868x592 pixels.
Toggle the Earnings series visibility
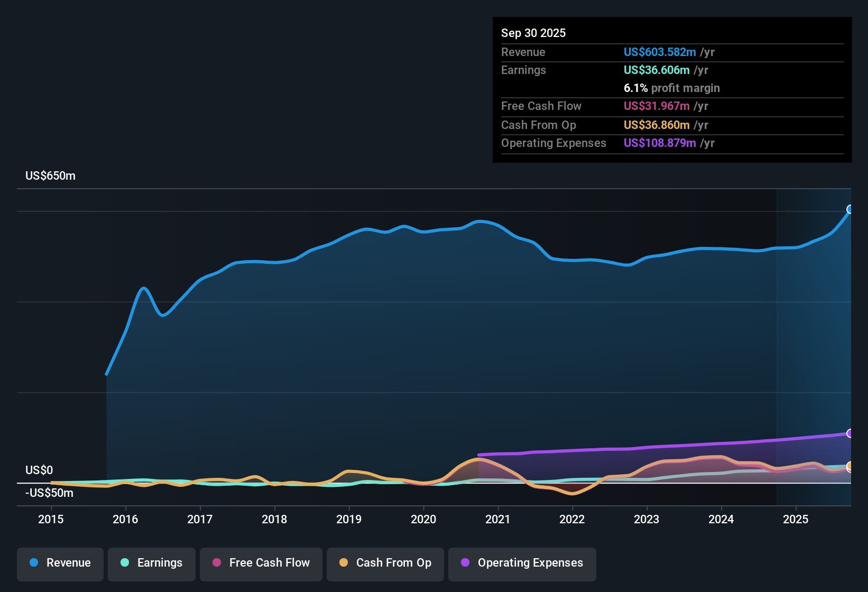point(152,563)
